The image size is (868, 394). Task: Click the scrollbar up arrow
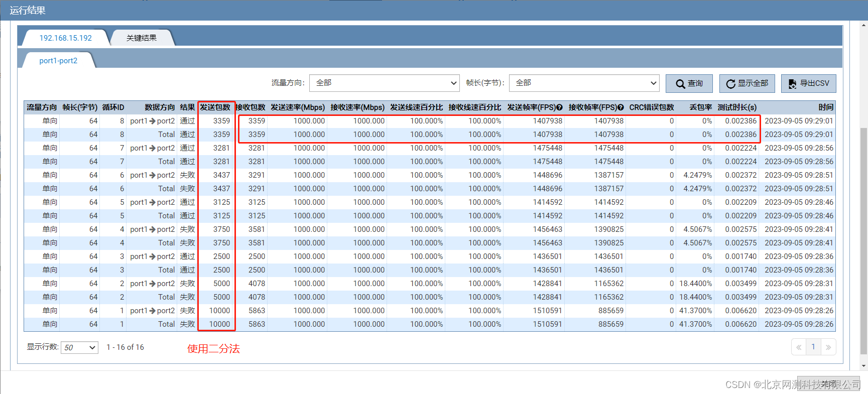point(864,25)
